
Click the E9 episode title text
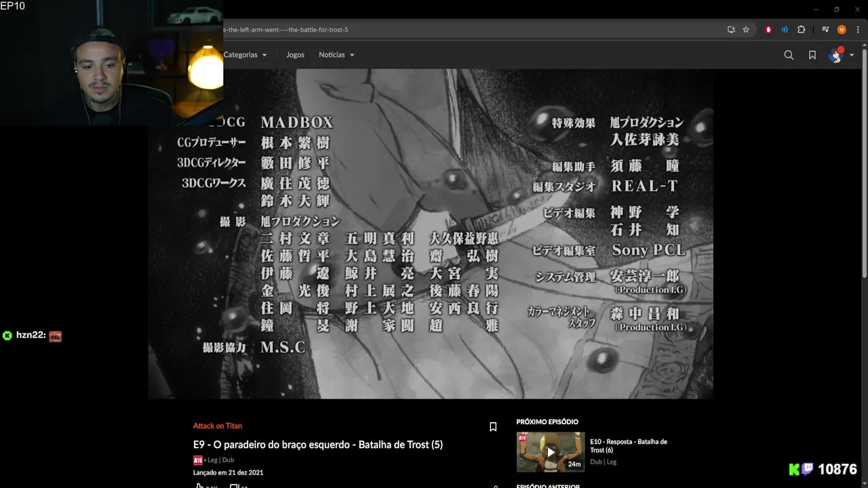[x=318, y=445]
